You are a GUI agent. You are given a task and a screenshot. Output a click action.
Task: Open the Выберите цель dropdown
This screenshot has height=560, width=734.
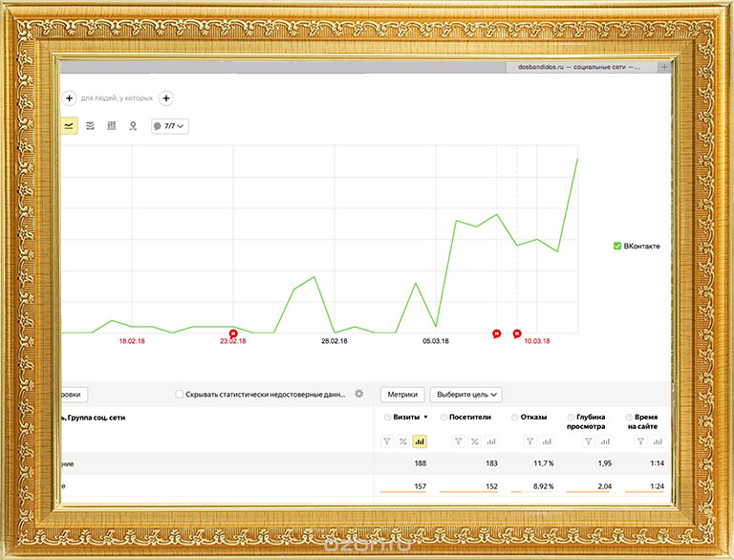point(467,394)
